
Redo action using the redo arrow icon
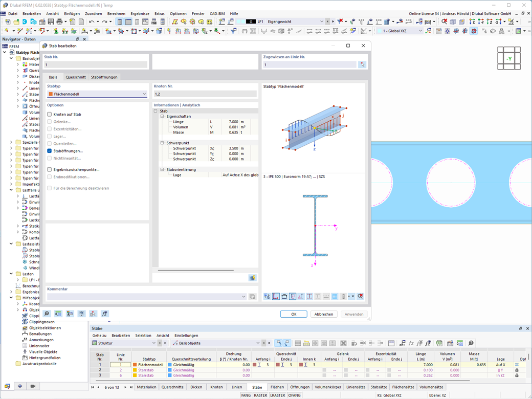(104, 21)
